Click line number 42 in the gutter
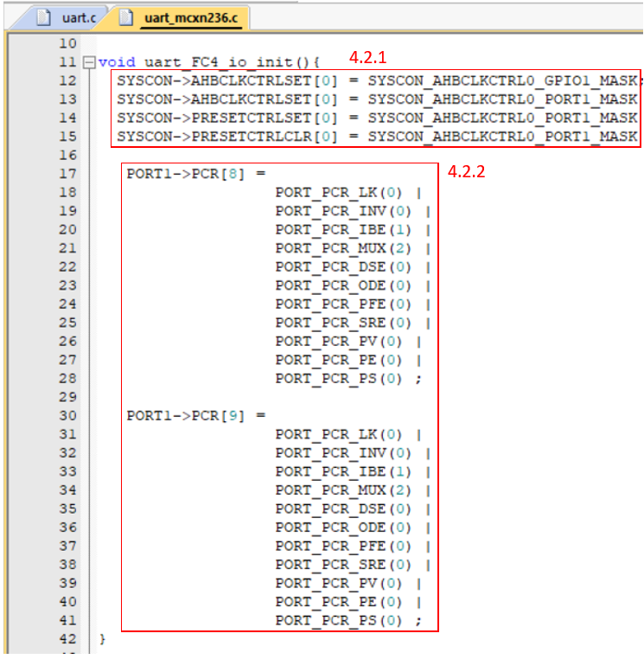 [67, 639]
